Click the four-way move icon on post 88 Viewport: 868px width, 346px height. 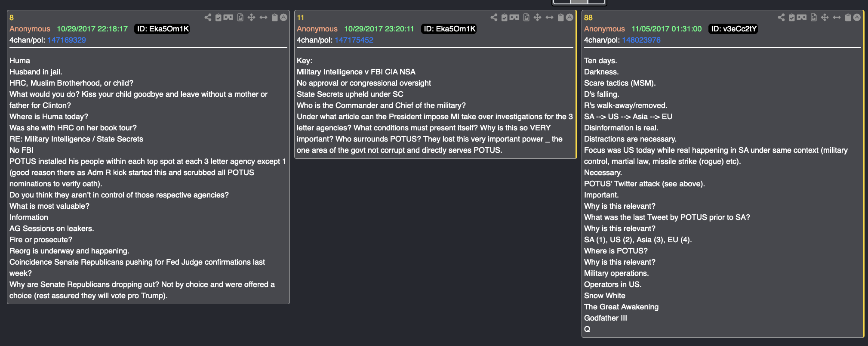coord(825,17)
